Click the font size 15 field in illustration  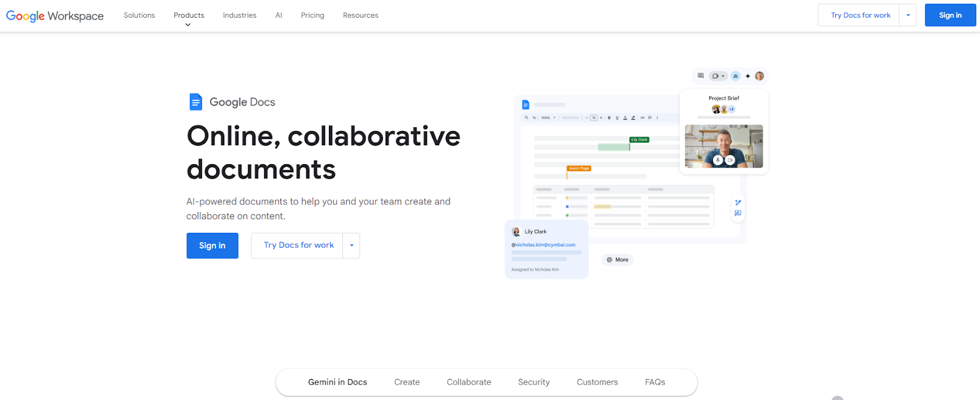pos(594,118)
